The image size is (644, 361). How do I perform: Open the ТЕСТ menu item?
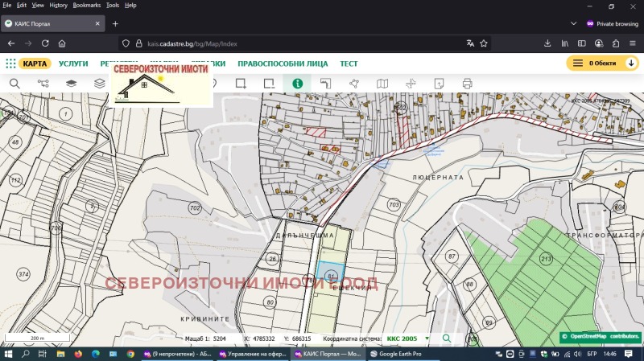click(349, 64)
